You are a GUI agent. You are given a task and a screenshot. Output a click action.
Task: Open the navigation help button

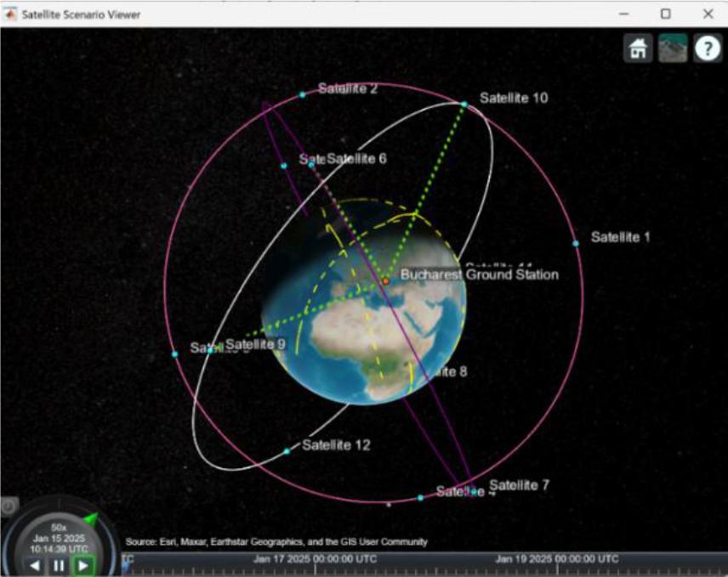coord(707,49)
